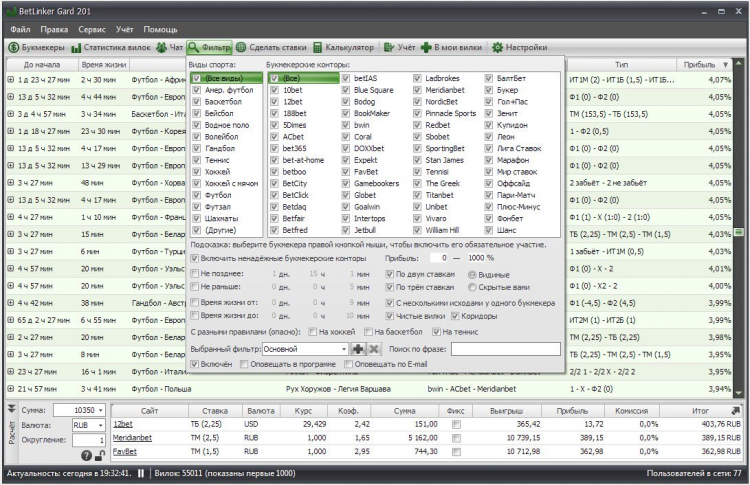The image size is (750, 485).
Task: Click the Тип column header
Action: pyautogui.click(x=621, y=65)
